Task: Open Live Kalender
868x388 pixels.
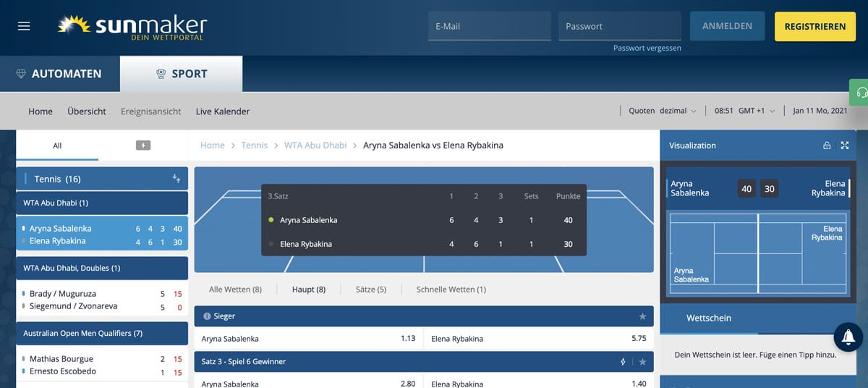Action: (223, 111)
